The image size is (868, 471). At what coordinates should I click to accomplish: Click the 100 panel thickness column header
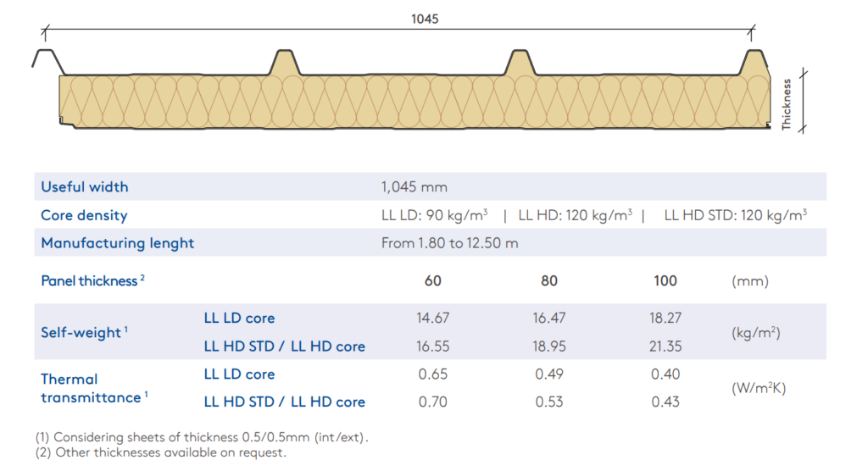click(x=665, y=281)
